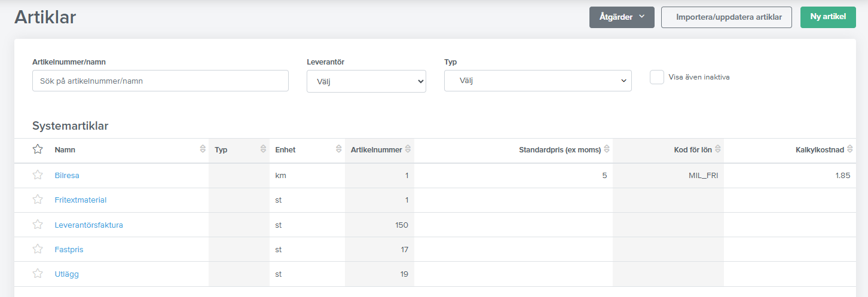
Task: Open the Leverantörsfaktura article link
Action: (88, 225)
